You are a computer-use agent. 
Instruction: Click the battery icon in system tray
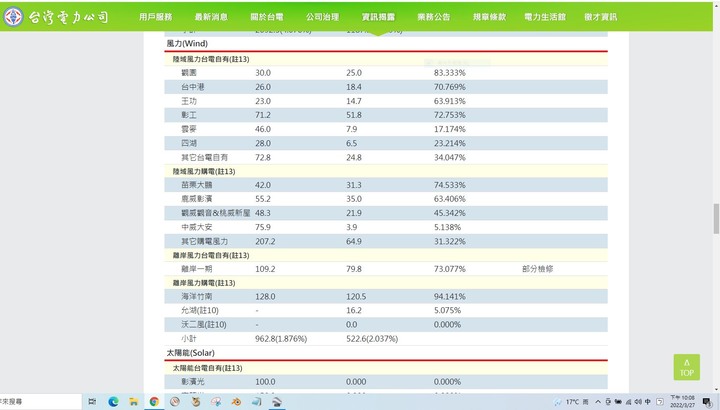point(618,402)
